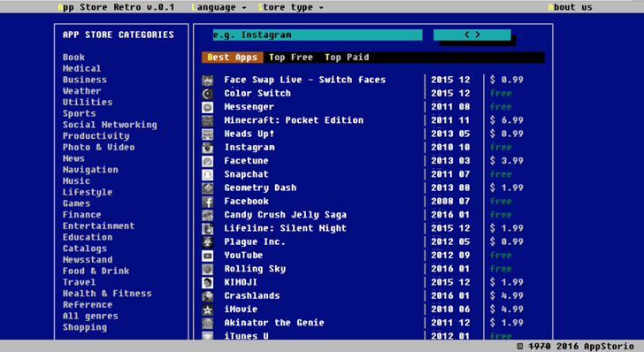The image size is (644, 352).
Task: Click the Facetune app icon
Action: coord(207,162)
